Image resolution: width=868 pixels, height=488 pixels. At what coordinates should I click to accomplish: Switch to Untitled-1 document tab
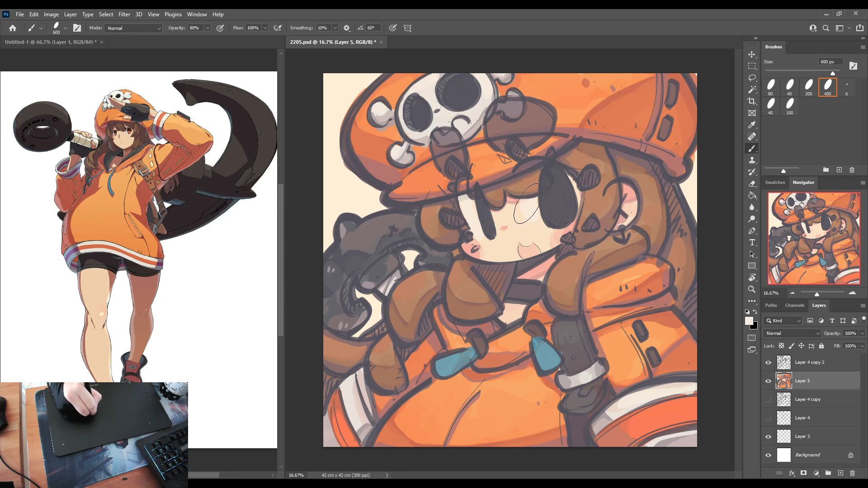tap(51, 42)
